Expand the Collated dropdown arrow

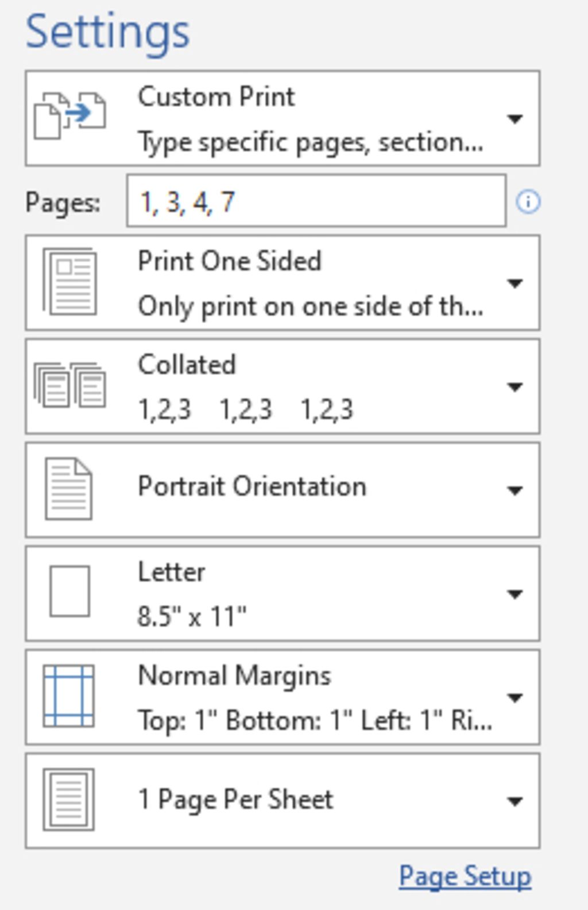pyautogui.click(x=514, y=387)
